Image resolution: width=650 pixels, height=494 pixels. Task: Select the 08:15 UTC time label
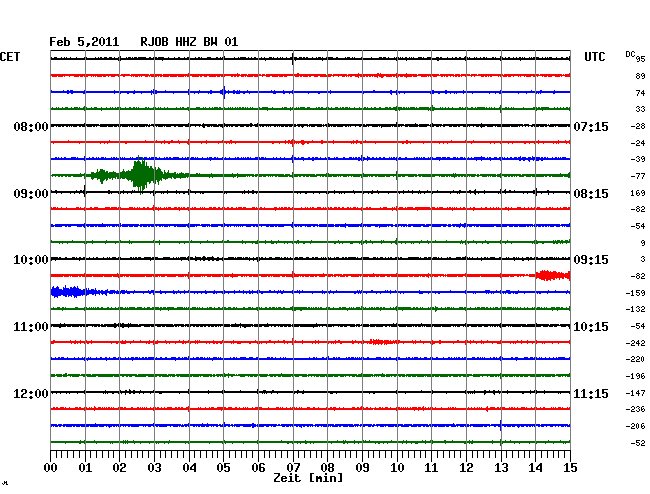pyautogui.click(x=591, y=194)
